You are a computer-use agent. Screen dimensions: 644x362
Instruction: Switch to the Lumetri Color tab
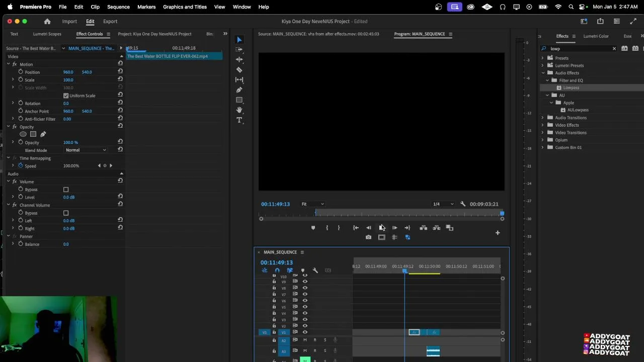(x=596, y=36)
